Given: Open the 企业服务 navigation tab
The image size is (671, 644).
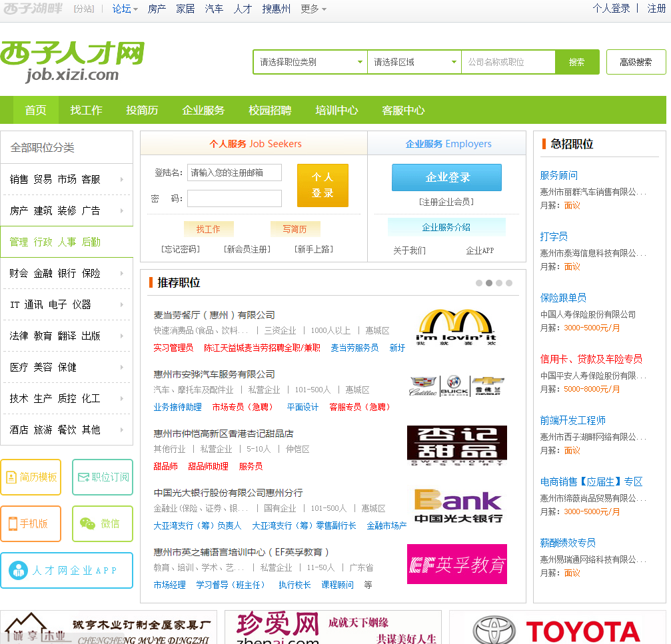Looking at the screenshot, I should 203,111.
